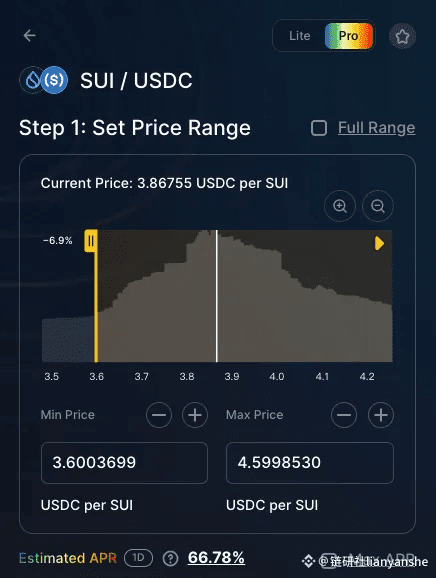Screen dimensions: 436x578
Task: Increase the Min Price with plus button
Action: 195,415
